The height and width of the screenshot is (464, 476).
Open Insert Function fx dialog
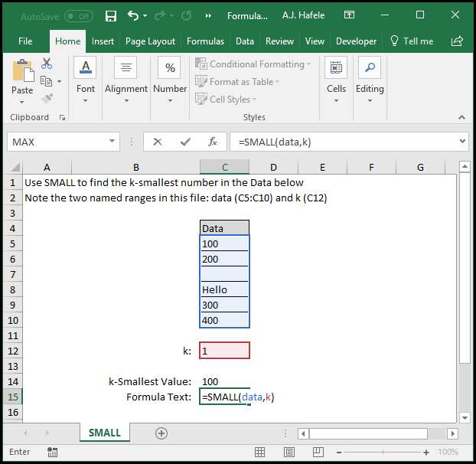tap(213, 142)
